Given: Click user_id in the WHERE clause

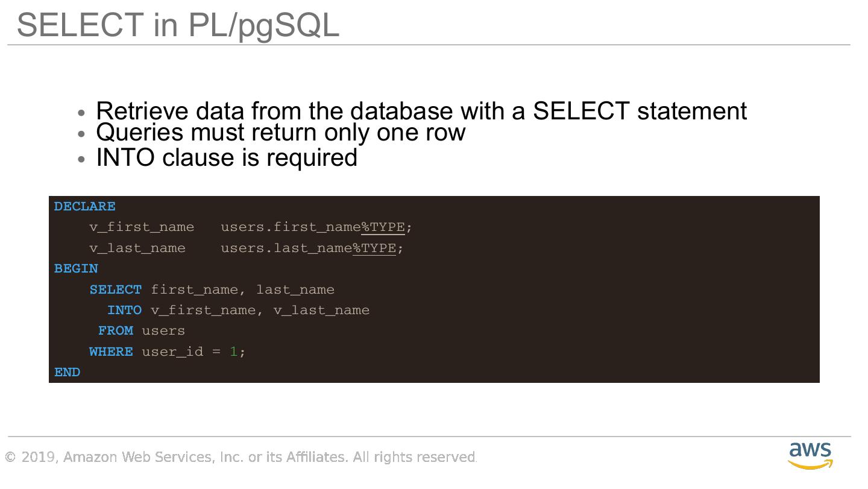Looking at the screenshot, I should 172,352.
